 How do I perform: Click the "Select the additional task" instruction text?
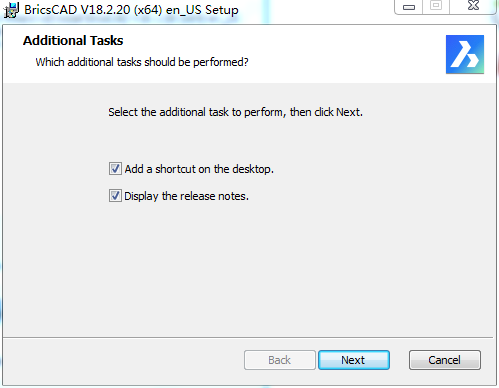click(x=235, y=112)
